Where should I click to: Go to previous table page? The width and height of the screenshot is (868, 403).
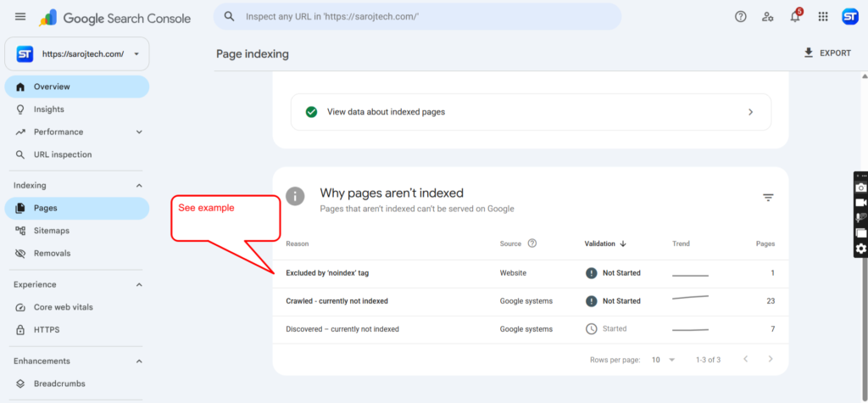[x=746, y=359]
